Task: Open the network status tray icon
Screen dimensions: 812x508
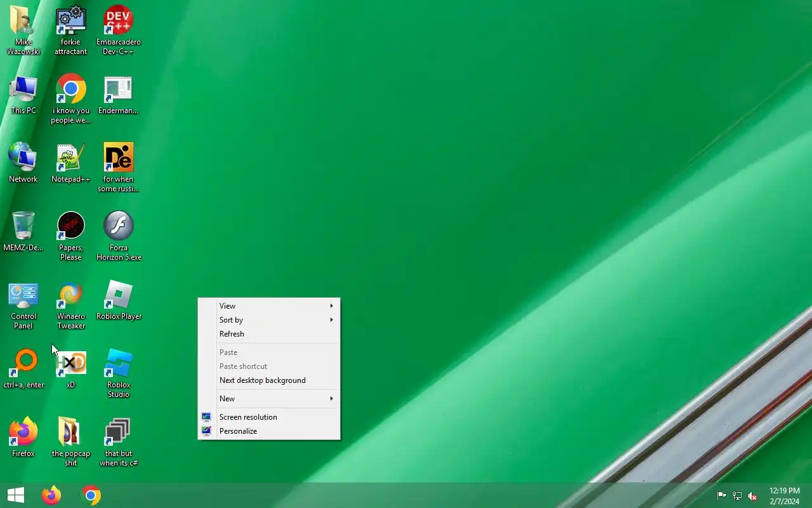Action: coord(737,496)
